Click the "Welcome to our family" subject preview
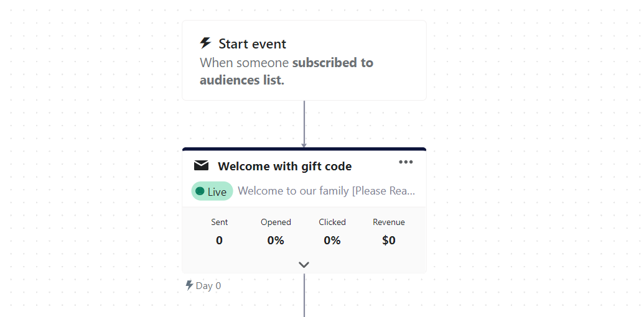This screenshot has height=317, width=644. tap(327, 191)
